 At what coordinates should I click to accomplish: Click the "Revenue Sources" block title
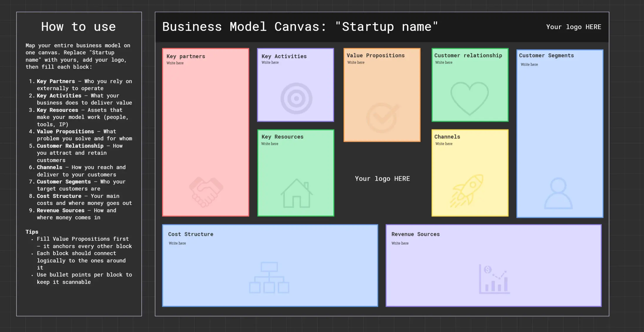[416, 234]
